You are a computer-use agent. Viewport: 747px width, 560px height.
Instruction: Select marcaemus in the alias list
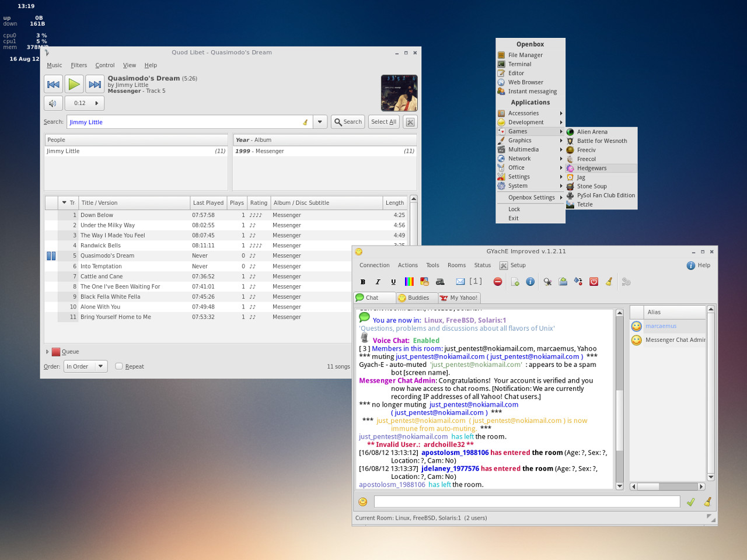click(x=668, y=326)
